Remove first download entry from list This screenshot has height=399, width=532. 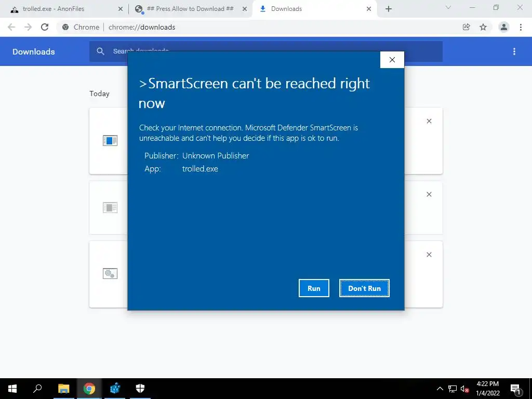pos(429,121)
